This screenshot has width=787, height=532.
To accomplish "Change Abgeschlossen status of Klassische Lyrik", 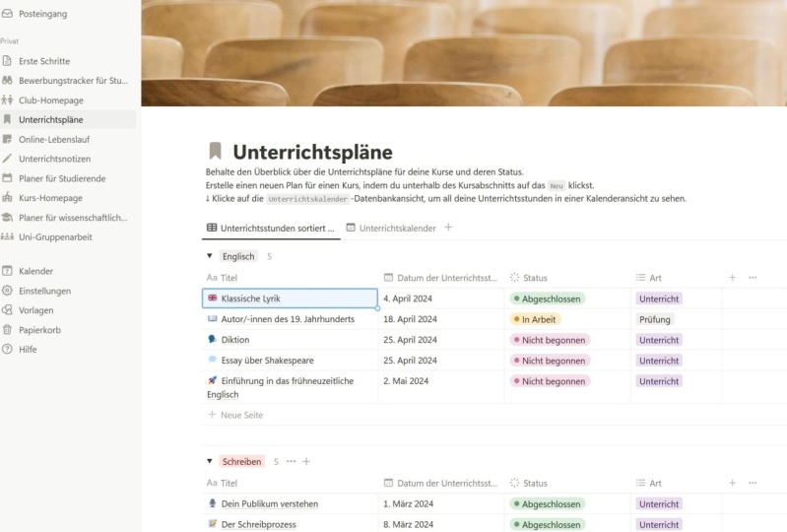I will (547, 299).
